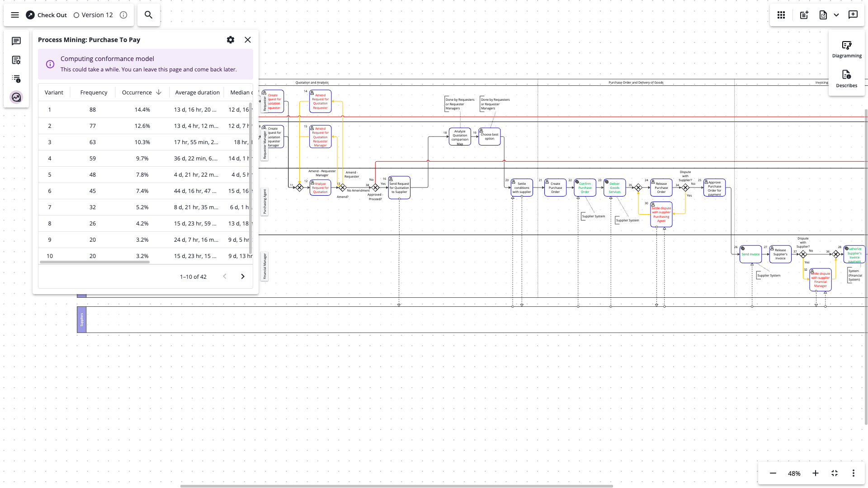Click the Diagramming panel icon

click(x=847, y=49)
